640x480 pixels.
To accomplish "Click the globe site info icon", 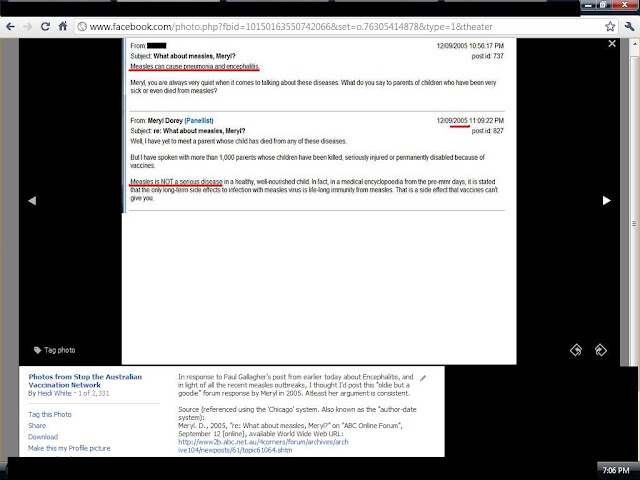I will 82,27.
